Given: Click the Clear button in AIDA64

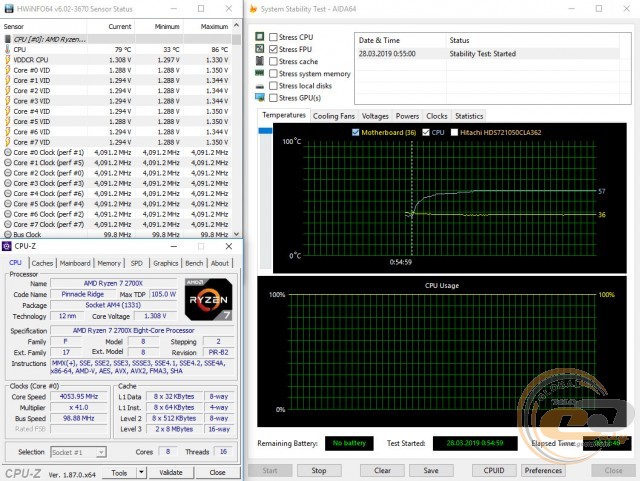Looking at the screenshot, I should (382, 470).
